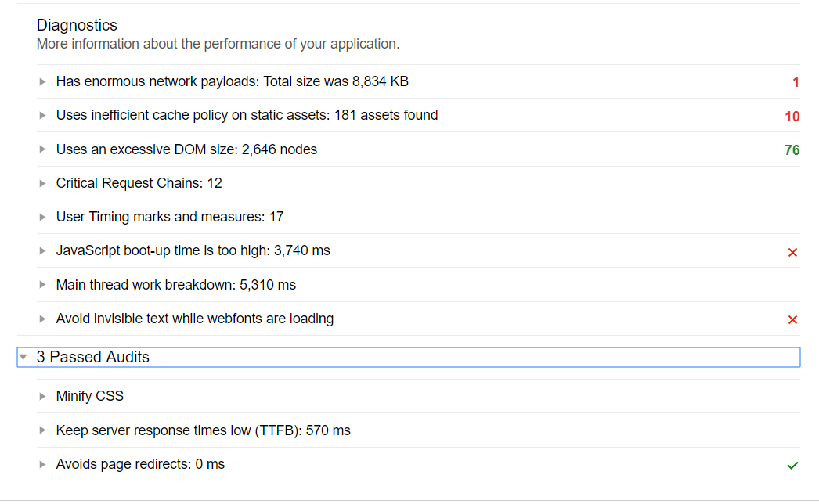Viewport: 819px width, 504px height.
Task: Click the red X beside JavaScript boot-up time
Action: click(x=792, y=252)
